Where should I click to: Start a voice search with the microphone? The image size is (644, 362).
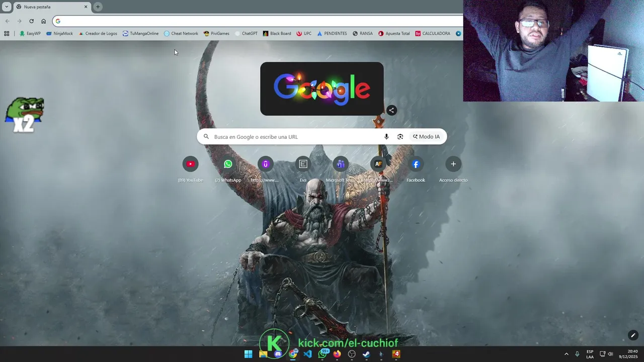[386, 137]
